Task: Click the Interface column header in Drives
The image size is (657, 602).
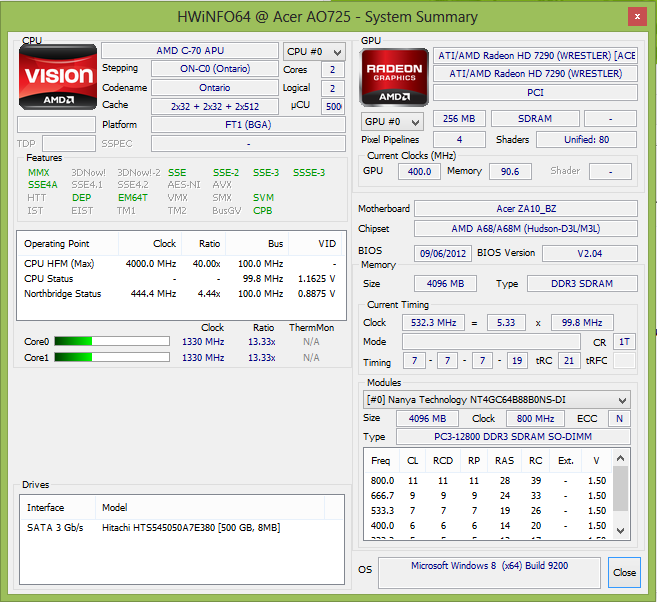Action: point(58,508)
